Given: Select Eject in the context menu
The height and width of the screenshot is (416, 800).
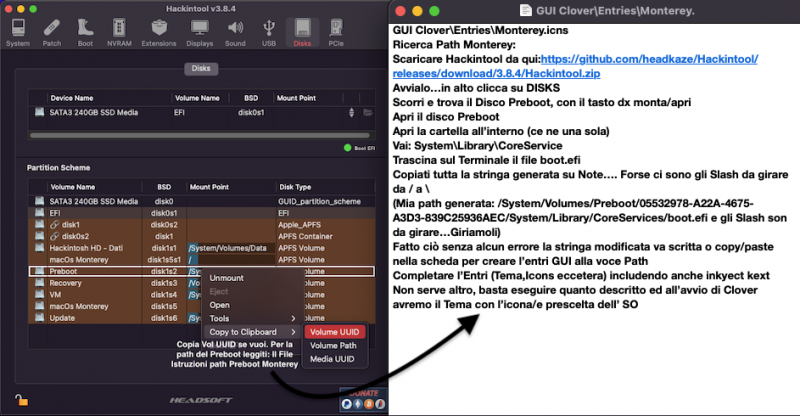Looking at the screenshot, I should coord(218,291).
